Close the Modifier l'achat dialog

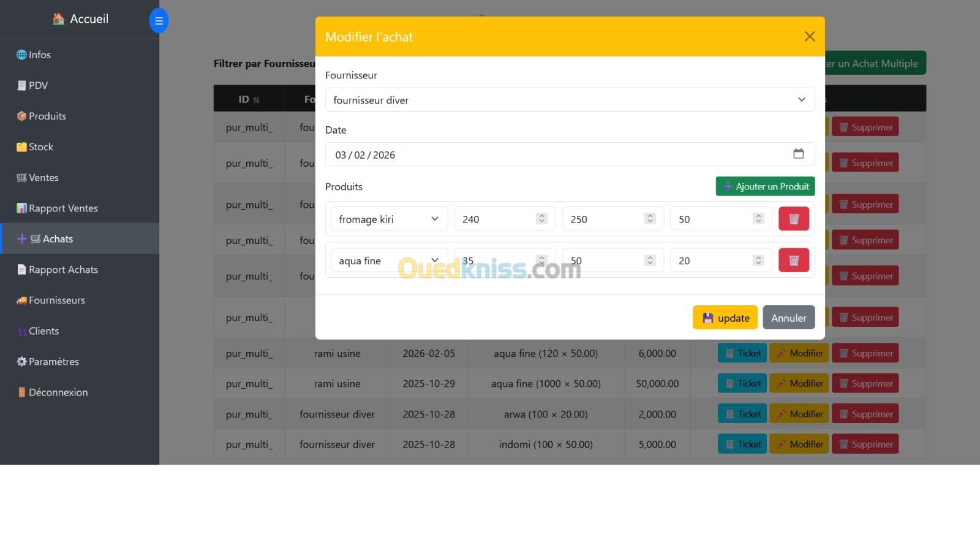pos(809,37)
